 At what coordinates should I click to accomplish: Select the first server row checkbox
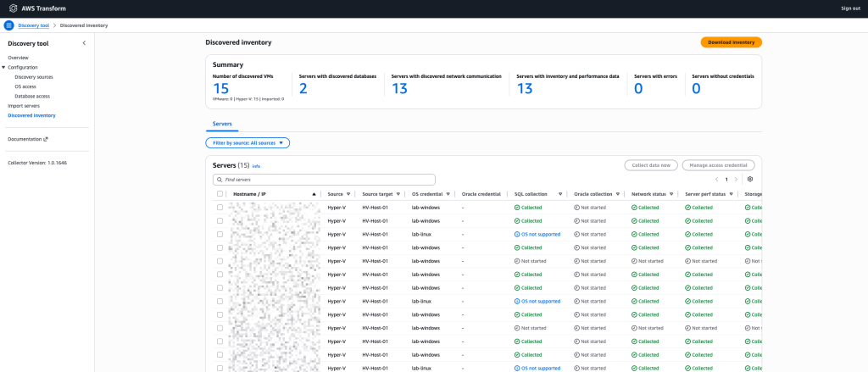220,208
